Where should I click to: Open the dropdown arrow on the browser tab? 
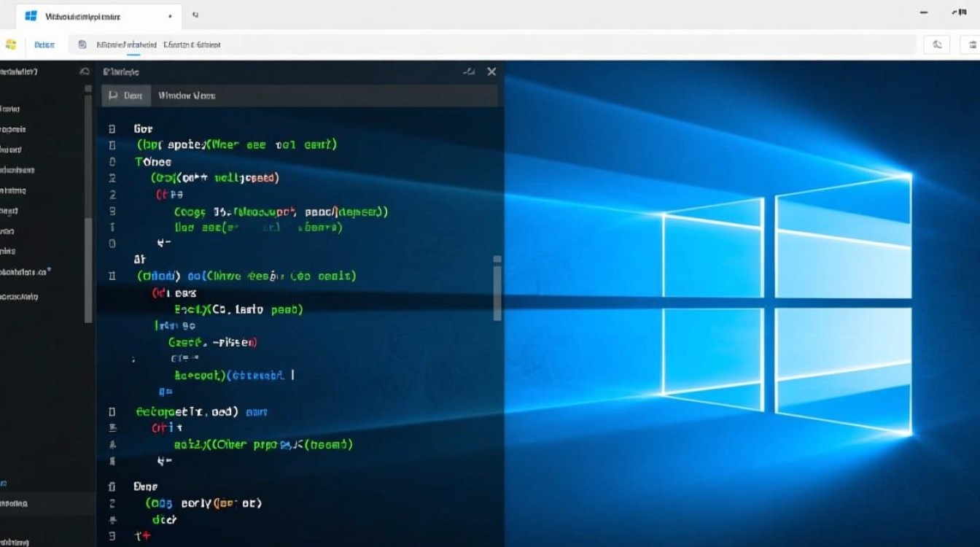[x=170, y=16]
